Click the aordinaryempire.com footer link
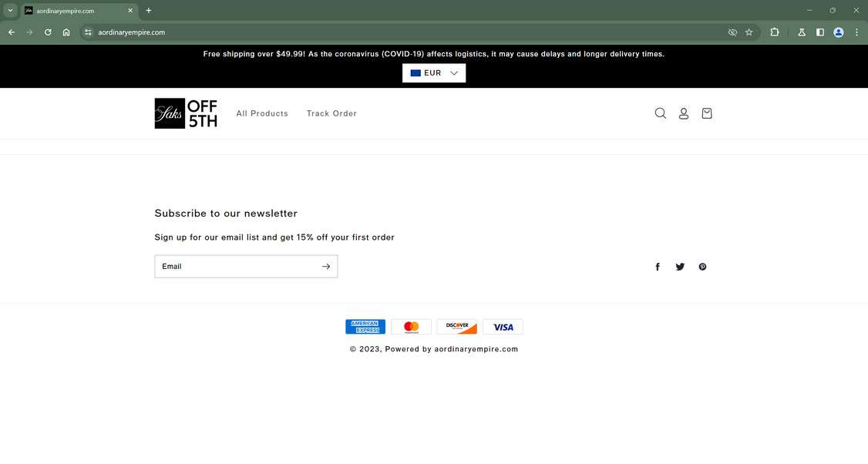 click(x=476, y=348)
